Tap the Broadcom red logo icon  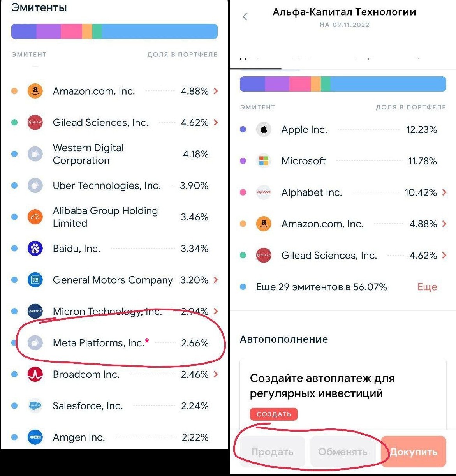pos(35,374)
